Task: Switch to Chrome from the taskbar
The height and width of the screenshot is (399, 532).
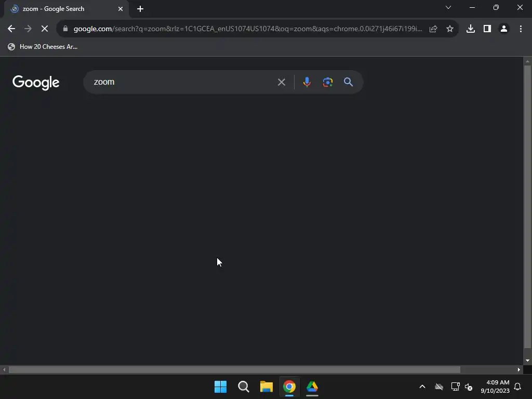Action: pyautogui.click(x=289, y=387)
